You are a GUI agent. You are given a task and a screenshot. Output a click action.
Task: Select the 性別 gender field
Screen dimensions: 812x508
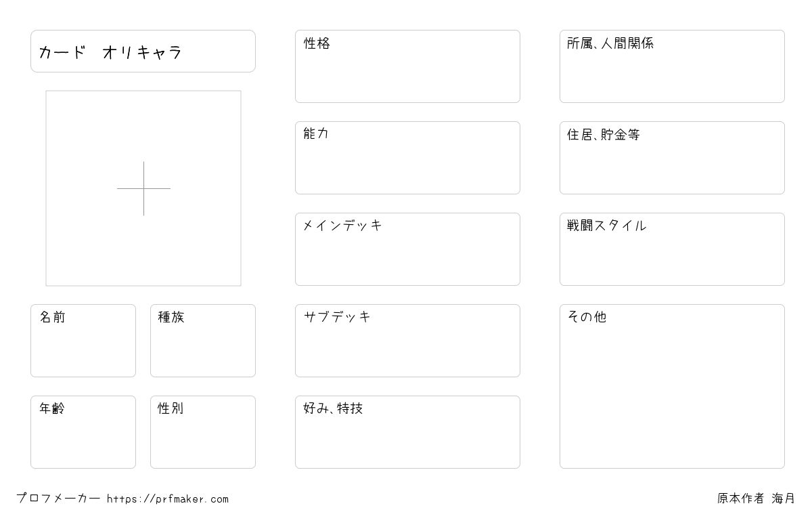pyautogui.click(x=203, y=432)
